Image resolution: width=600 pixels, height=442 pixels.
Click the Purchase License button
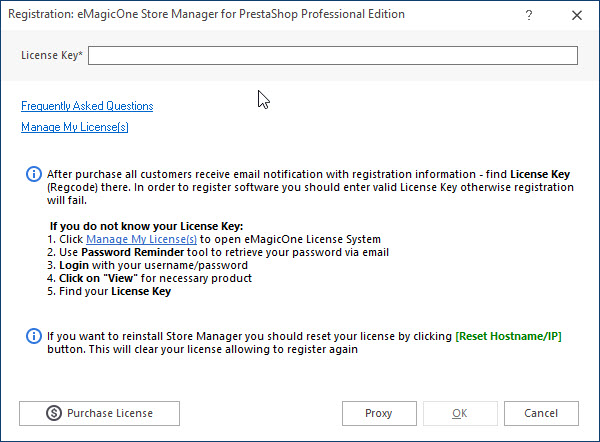[99, 413]
